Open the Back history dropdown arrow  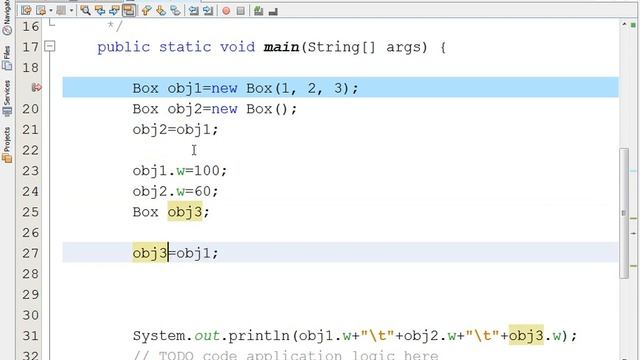tap(51, 11)
